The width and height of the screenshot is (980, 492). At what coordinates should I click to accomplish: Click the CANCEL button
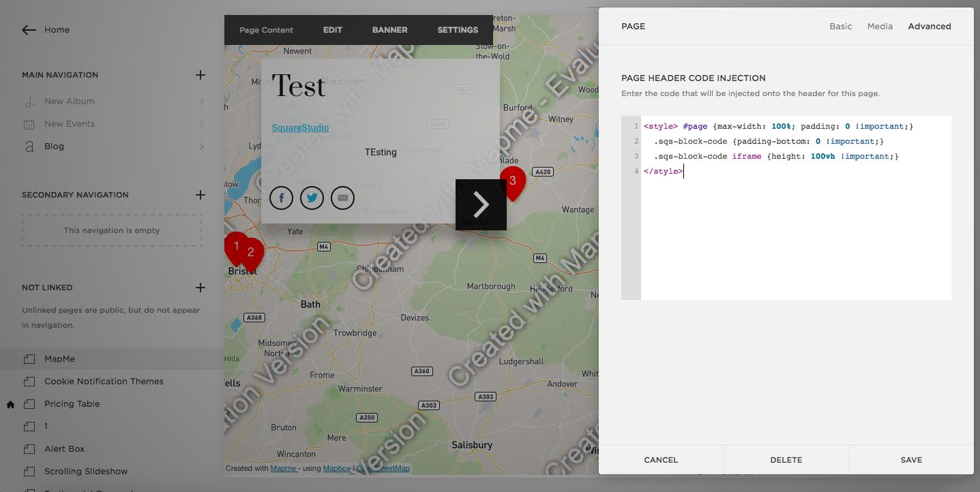(661, 460)
